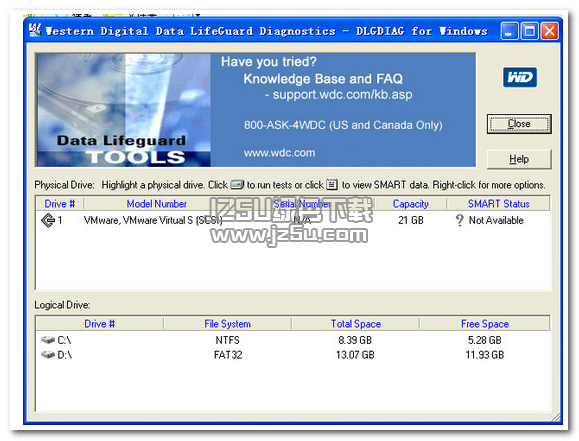Close the window with the red X
Viewport: 579px width, 441px height.
549,31
